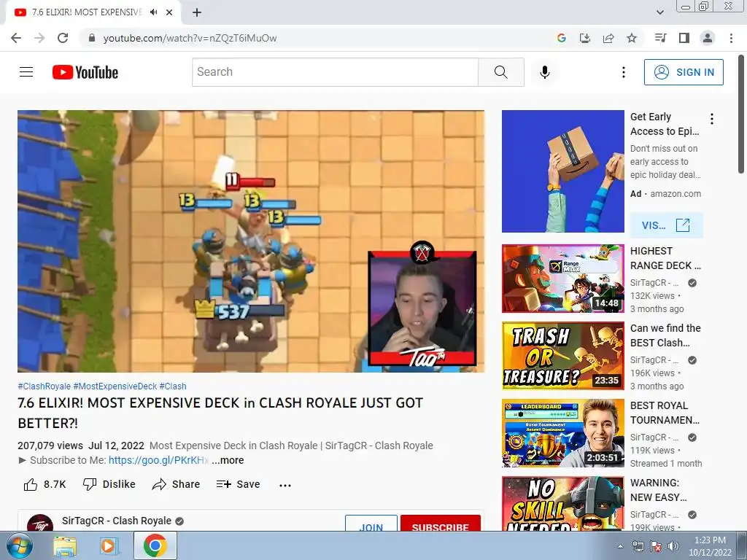This screenshot has width=747, height=560.
Task: Open the Get Early Access ad title
Action: pos(665,124)
